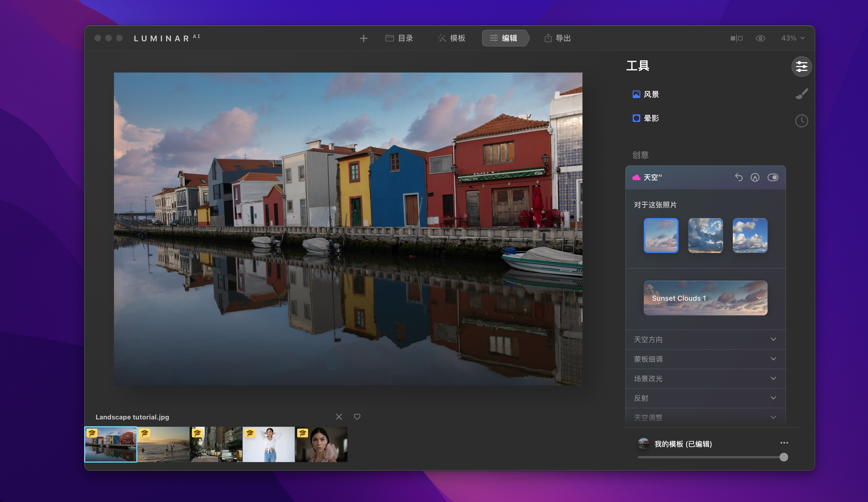868x502 pixels.
Task: Open the before/after compare view icon
Action: [736, 38]
